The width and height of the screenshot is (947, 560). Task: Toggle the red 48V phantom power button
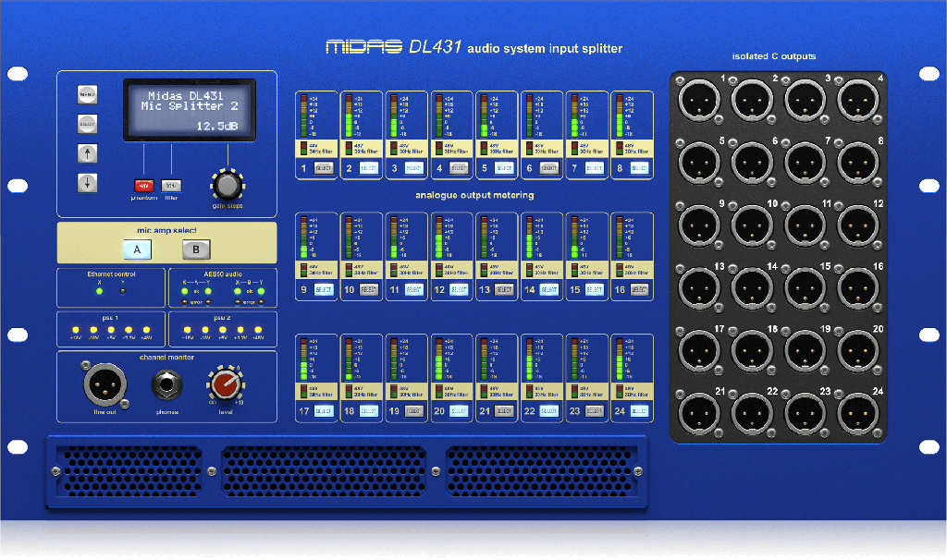(143, 186)
